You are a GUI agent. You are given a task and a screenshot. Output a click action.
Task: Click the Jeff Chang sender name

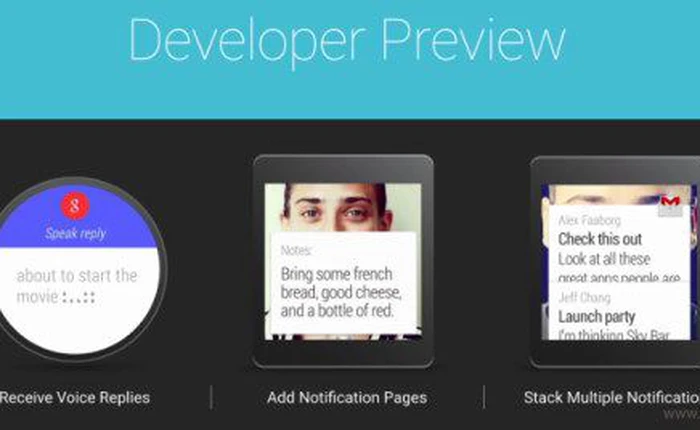point(584,297)
